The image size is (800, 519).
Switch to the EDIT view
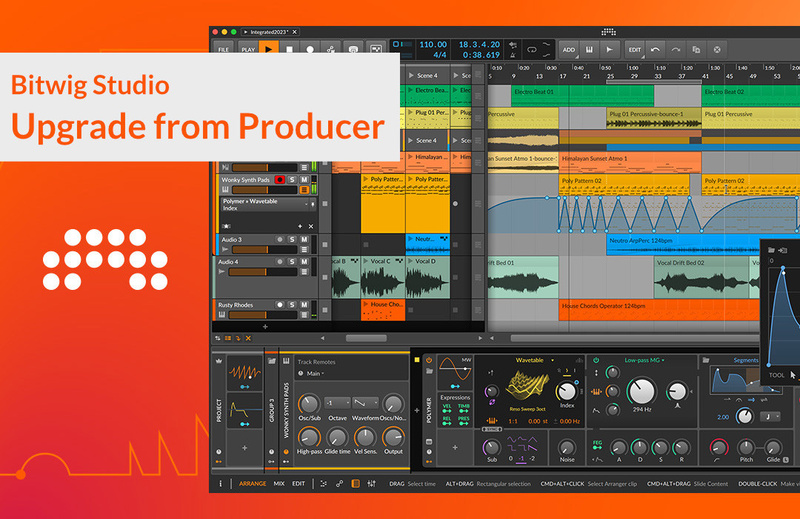298,483
